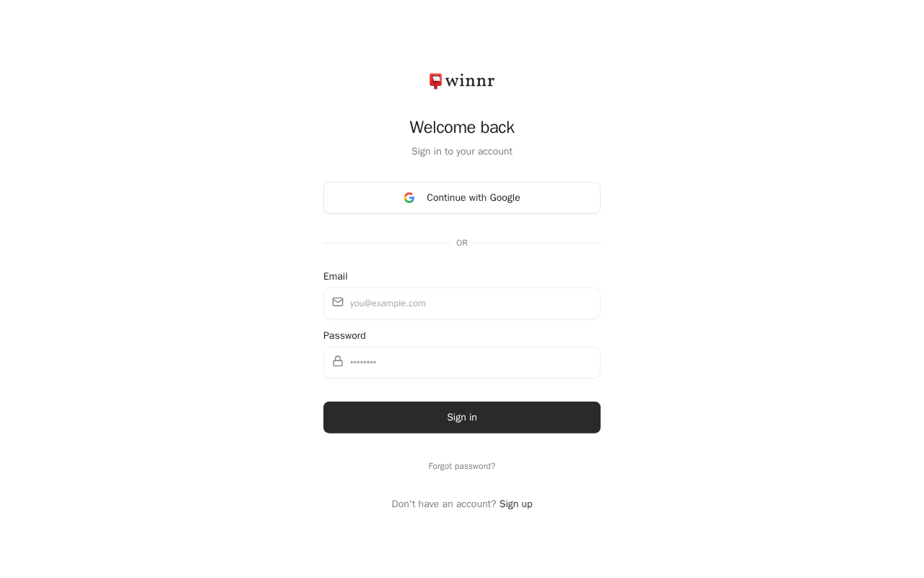
Task: Click the Password field label
Action: 344,336
